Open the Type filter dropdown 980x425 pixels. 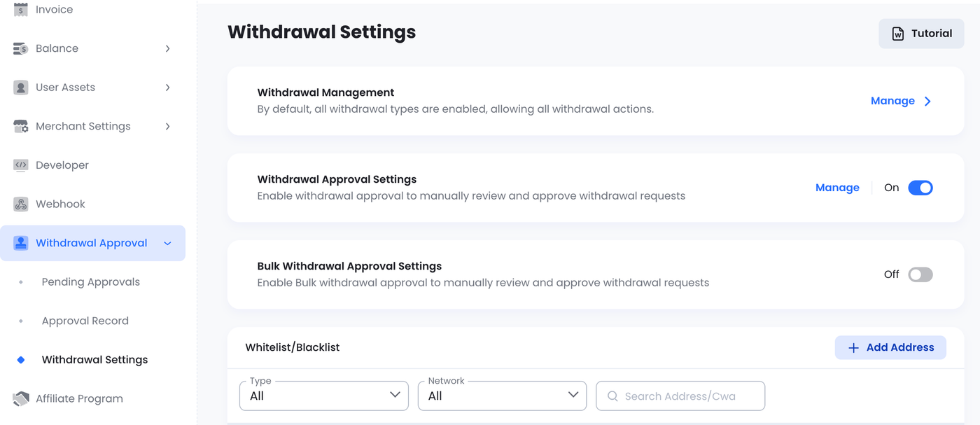pyautogui.click(x=324, y=396)
